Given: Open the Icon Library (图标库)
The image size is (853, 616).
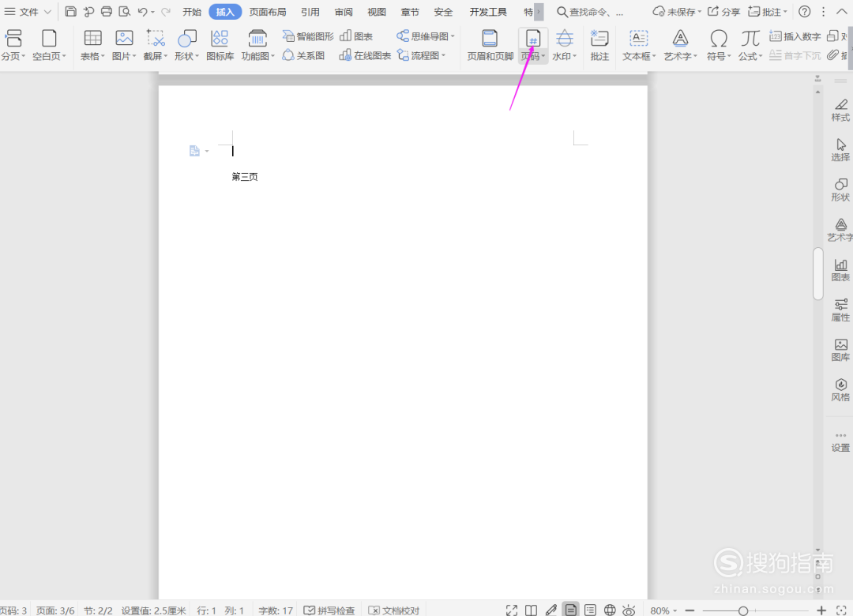Looking at the screenshot, I should coord(220,45).
